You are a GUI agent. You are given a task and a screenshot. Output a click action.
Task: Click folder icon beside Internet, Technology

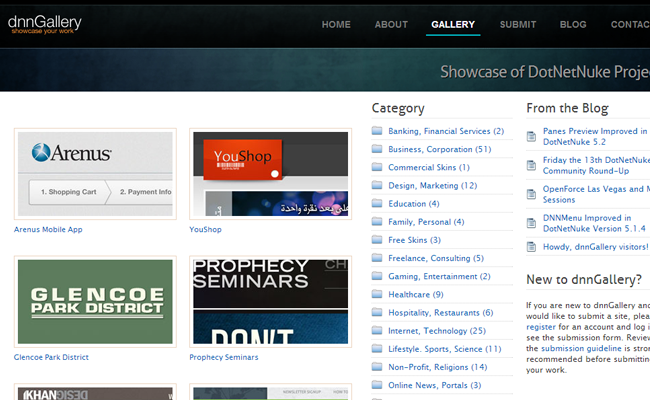[377, 330]
